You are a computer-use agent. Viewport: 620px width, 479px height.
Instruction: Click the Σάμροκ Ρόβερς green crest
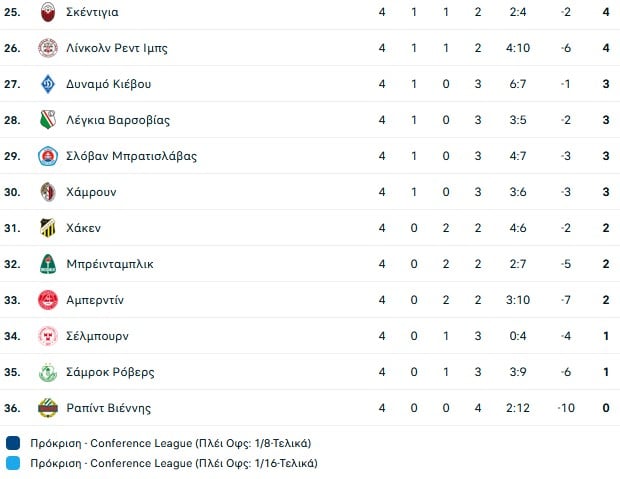click(x=48, y=372)
